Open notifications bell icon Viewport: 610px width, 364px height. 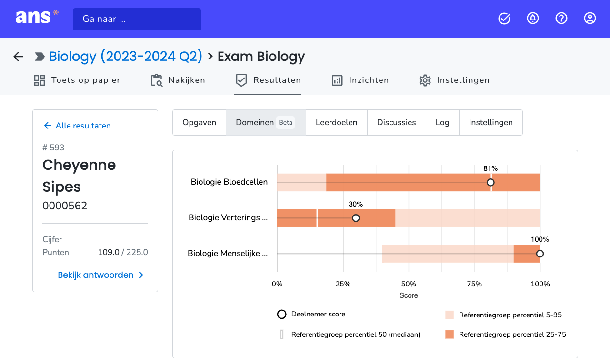tap(533, 19)
